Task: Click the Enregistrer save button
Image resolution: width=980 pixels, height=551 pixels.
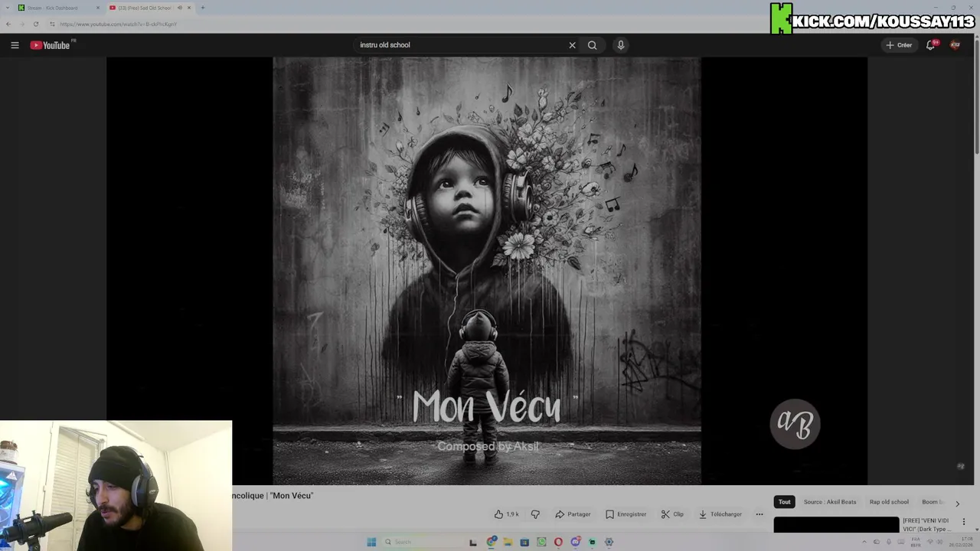Action: [x=626, y=514]
